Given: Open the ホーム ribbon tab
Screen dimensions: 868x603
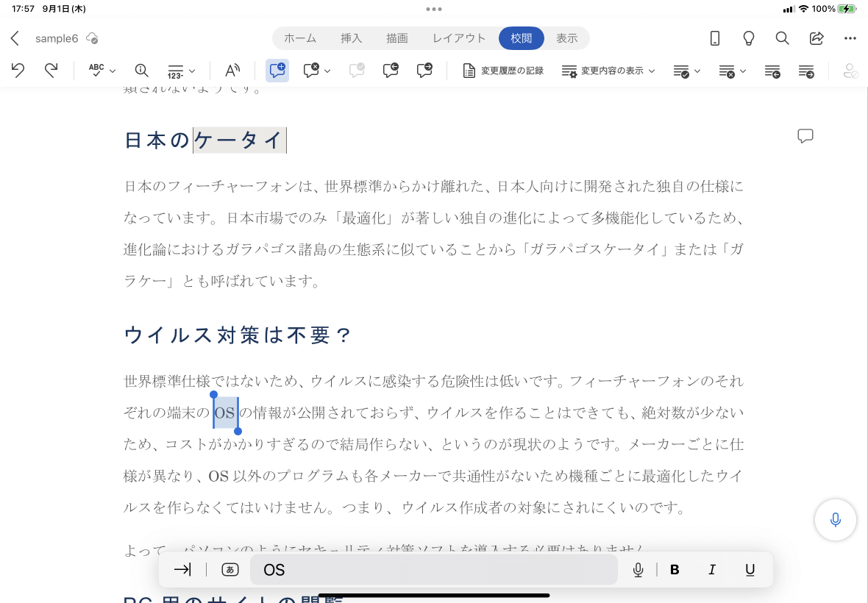Looking at the screenshot, I should tap(300, 38).
